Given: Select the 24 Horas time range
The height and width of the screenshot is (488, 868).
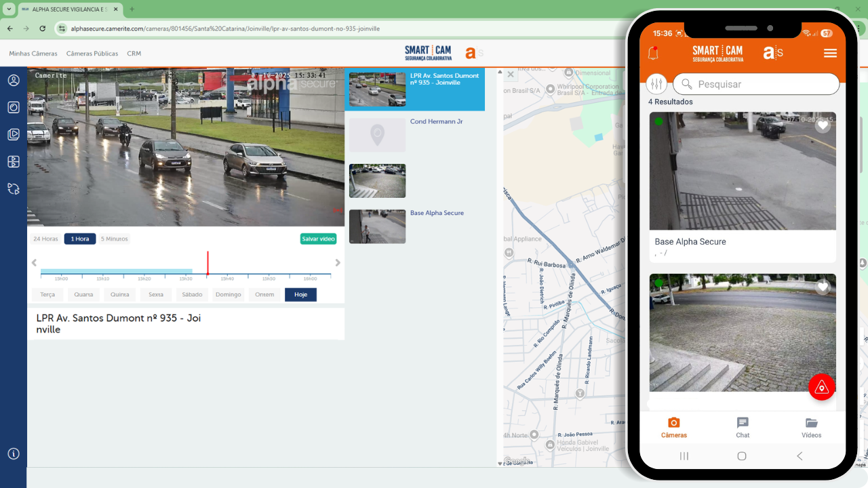Looking at the screenshot, I should (45, 239).
